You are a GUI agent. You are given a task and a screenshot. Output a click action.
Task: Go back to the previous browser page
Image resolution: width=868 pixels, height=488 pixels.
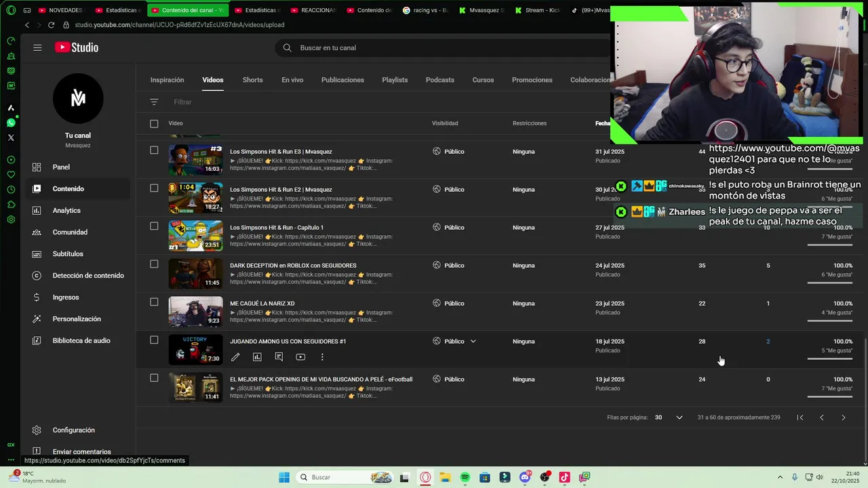pyautogui.click(x=27, y=25)
